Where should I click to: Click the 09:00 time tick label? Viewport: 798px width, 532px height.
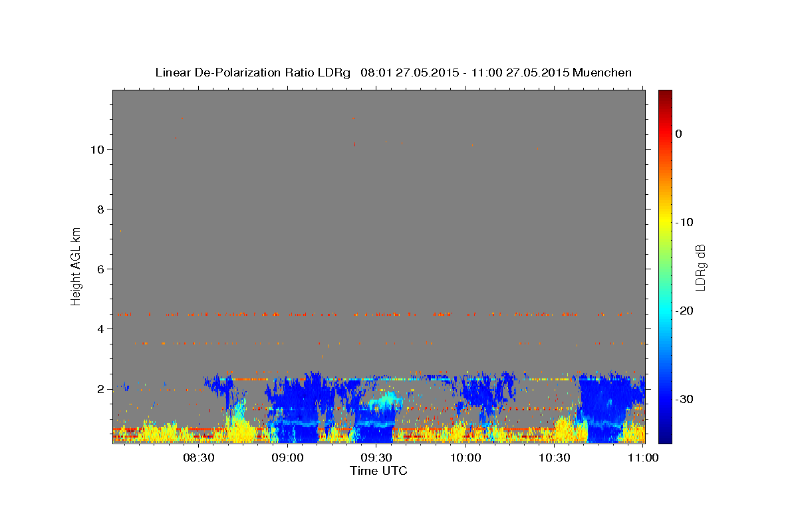pyautogui.click(x=288, y=458)
